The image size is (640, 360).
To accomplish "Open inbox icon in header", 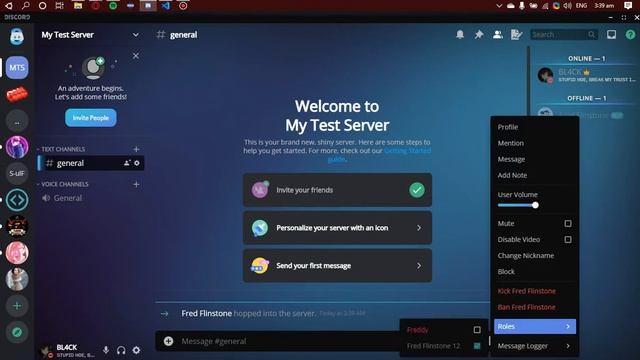I will (x=611, y=35).
